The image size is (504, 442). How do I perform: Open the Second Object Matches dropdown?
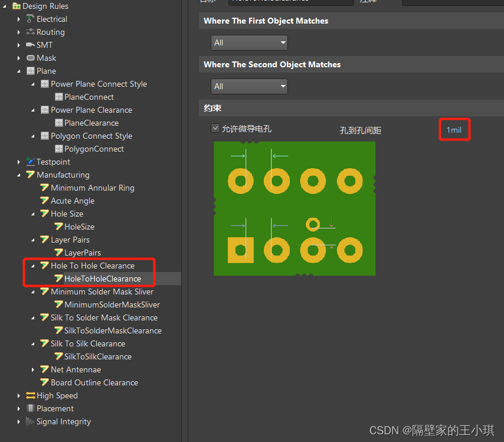click(249, 86)
